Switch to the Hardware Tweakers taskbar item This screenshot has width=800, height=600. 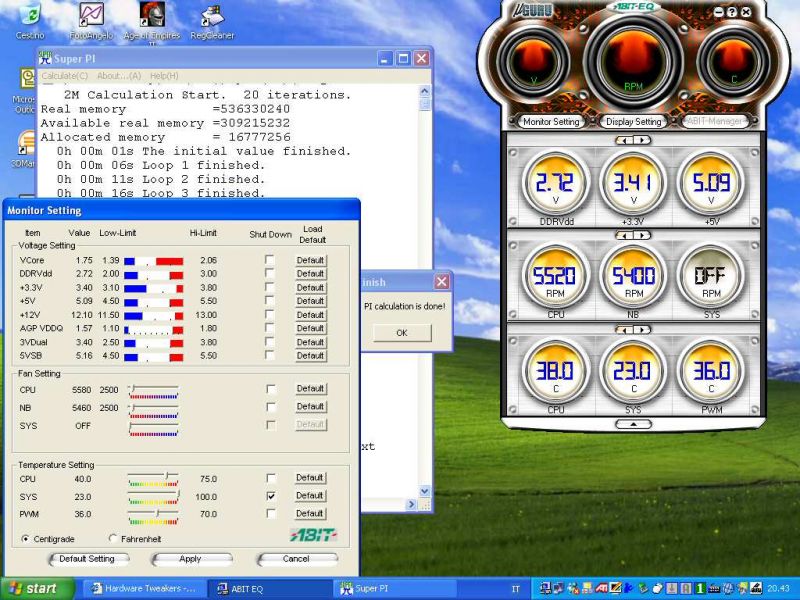pos(145,588)
